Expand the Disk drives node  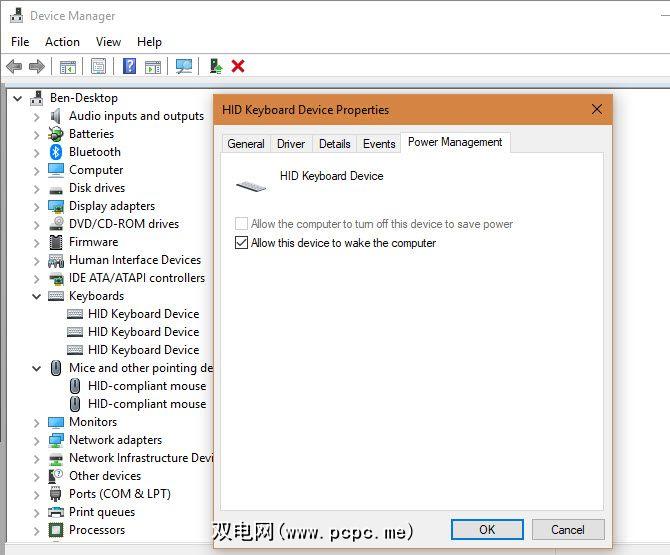pyautogui.click(x=37, y=188)
